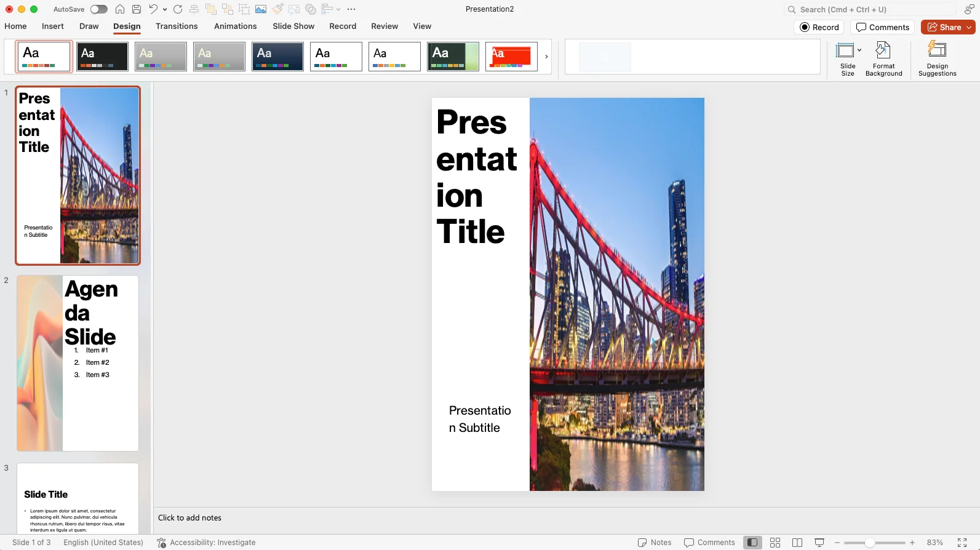Click the Record button
The image size is (980, 550).
pos(819,27)
